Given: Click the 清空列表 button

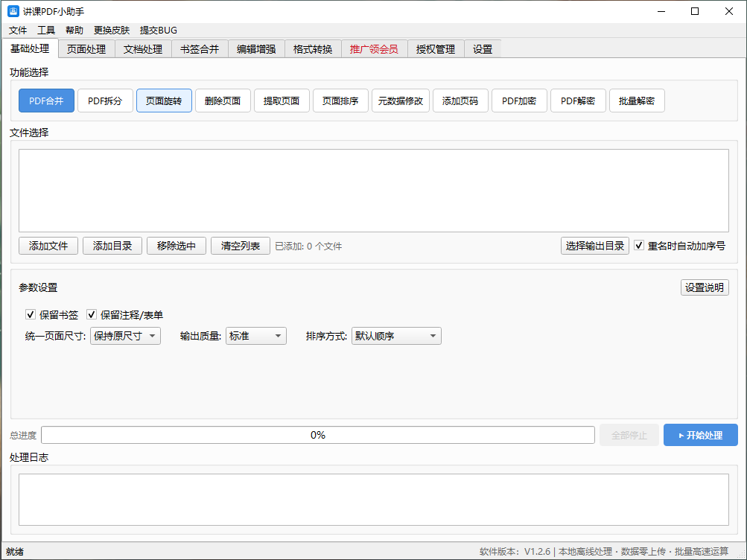Looking at the screenshot, I should [241, 246].
